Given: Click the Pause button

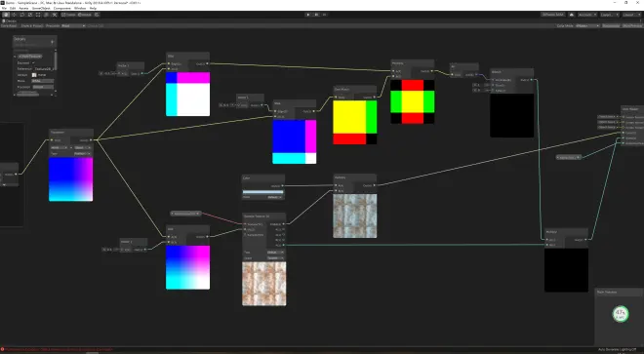Looking at the screenshot, I should (x=316, y=15).
